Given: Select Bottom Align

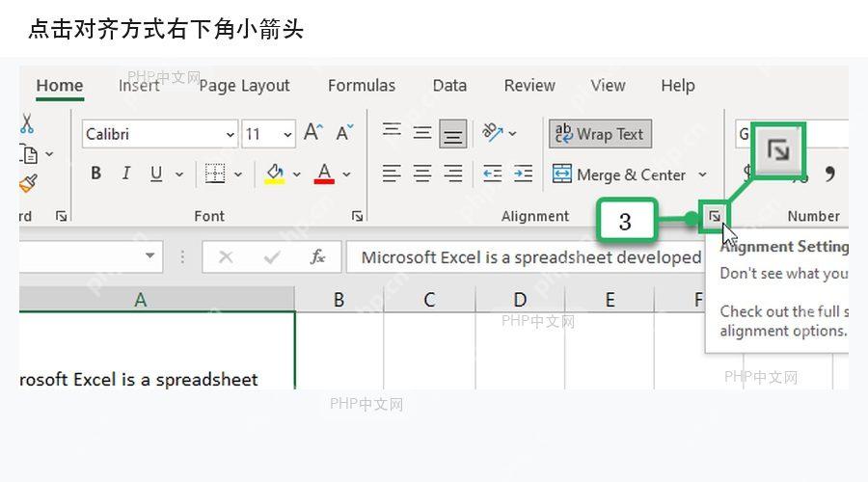Looking at the screenshot, I should pos(453,133).
